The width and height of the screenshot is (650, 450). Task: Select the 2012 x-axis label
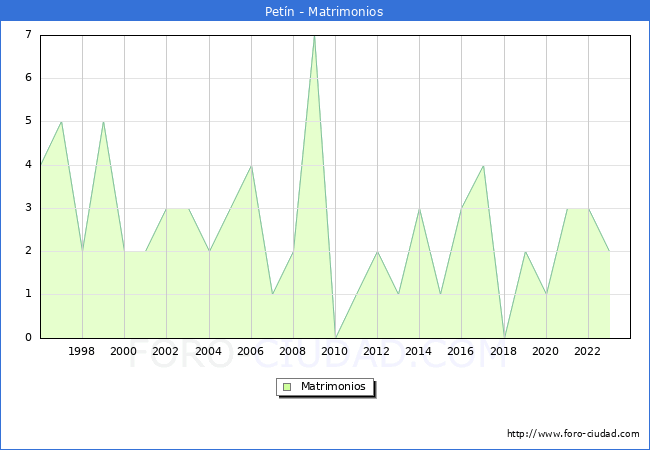click(x=377, y=351)
